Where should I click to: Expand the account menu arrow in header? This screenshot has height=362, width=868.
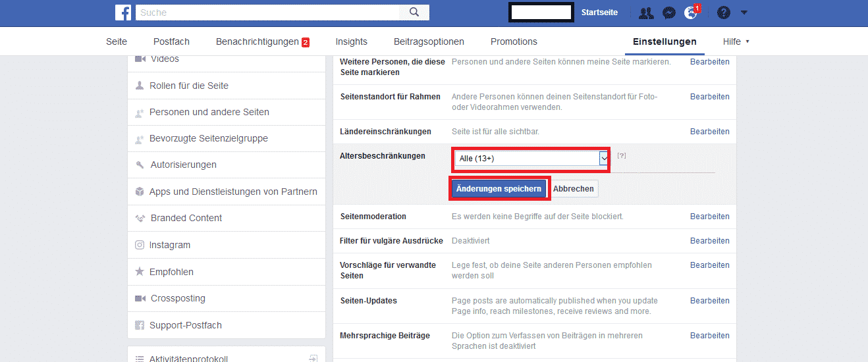[744, 13]
